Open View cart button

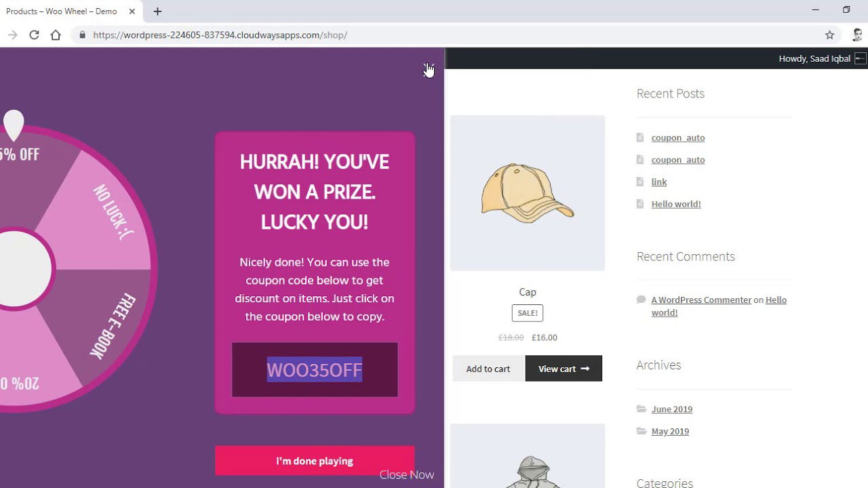[x=563, y=369]
